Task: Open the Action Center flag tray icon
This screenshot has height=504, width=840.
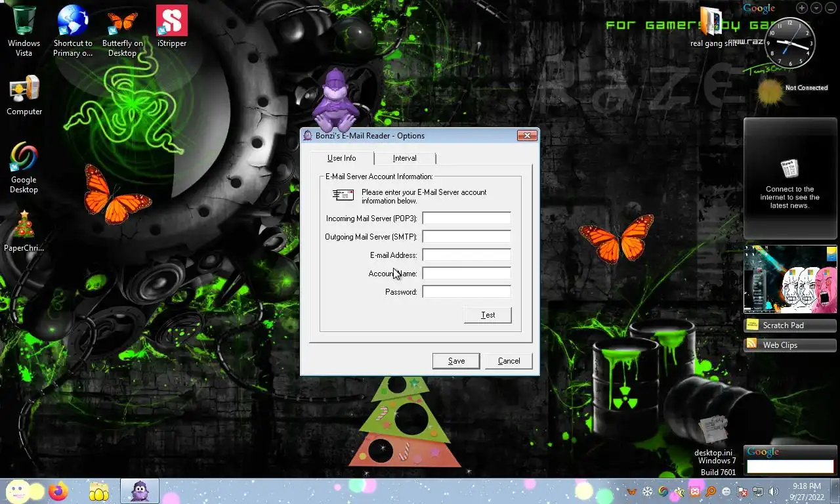Action: coord(742,492)
